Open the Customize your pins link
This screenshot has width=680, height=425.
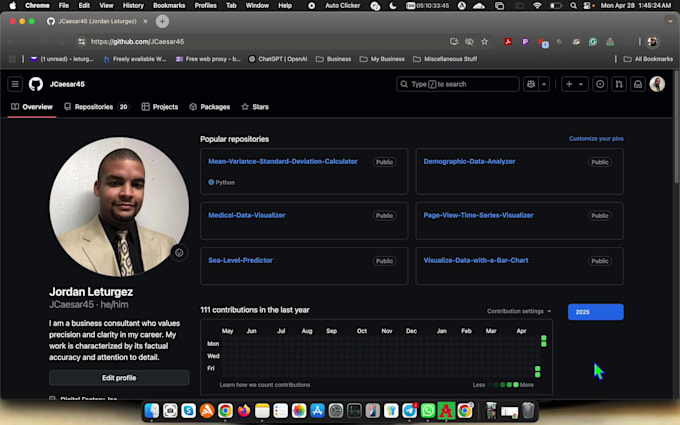pos(596,139)
